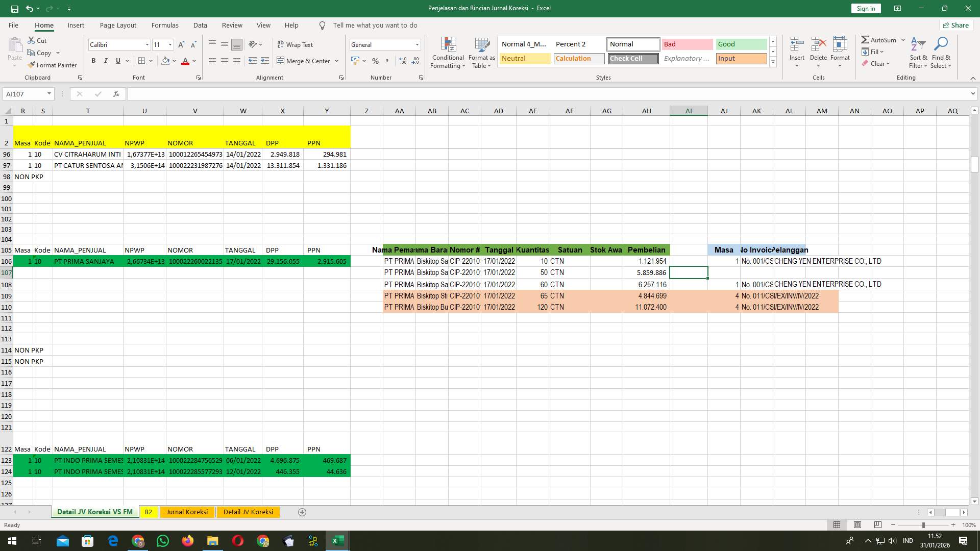Toggle underline formatting

pyautogui.click(x=117, y=61)
